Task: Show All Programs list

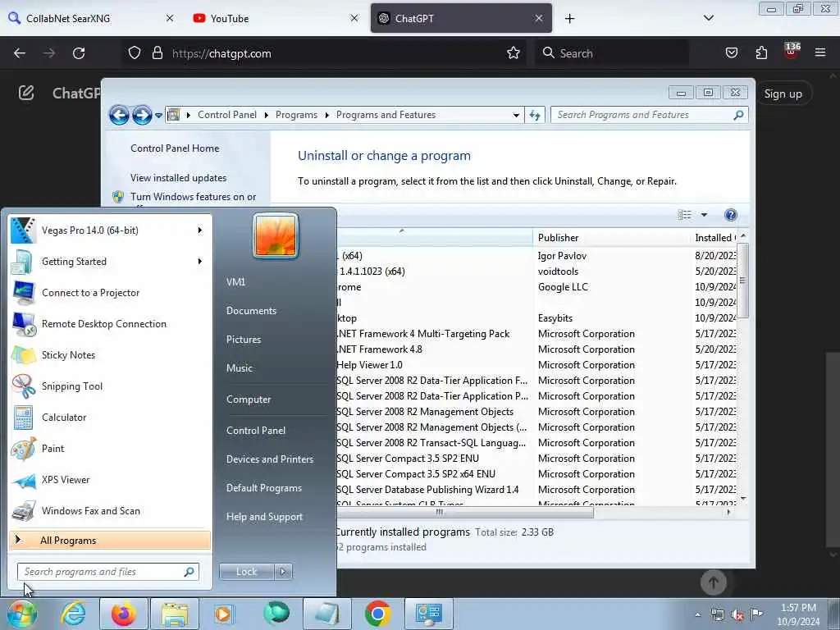Action: [110, 540]
